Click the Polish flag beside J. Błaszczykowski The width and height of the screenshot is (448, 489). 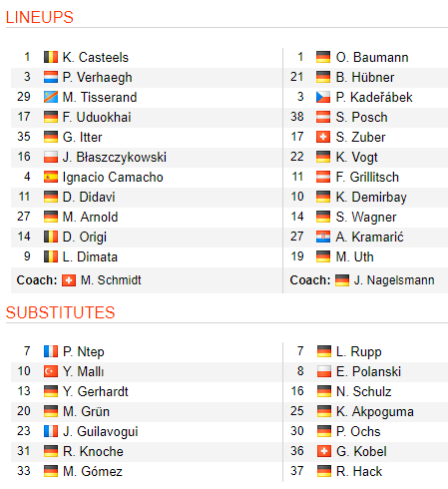[x=51, y=157]
